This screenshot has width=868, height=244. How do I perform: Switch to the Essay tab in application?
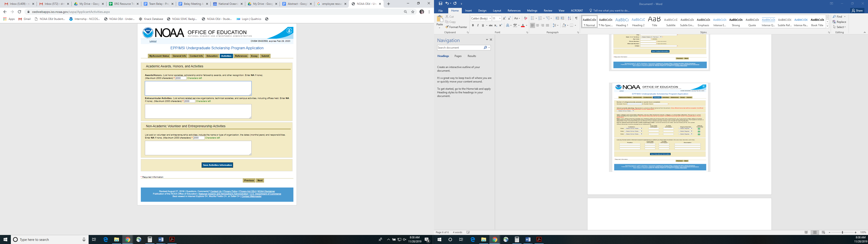tap(254, 56)
